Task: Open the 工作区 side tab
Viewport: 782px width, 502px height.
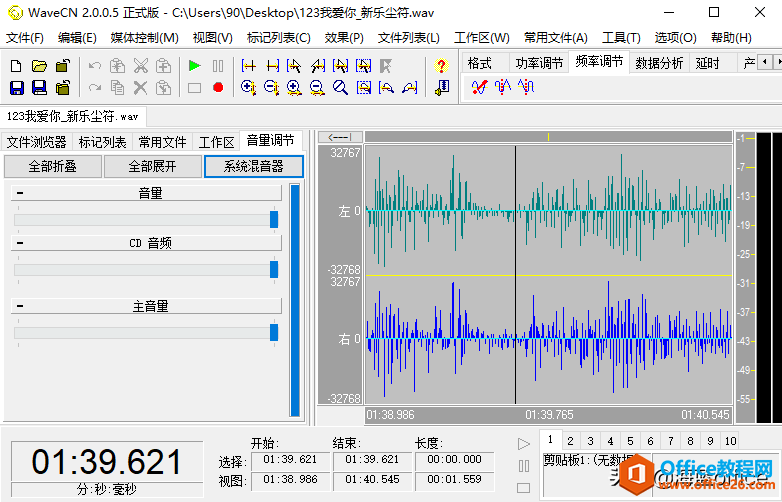Action: coord(216,142)
